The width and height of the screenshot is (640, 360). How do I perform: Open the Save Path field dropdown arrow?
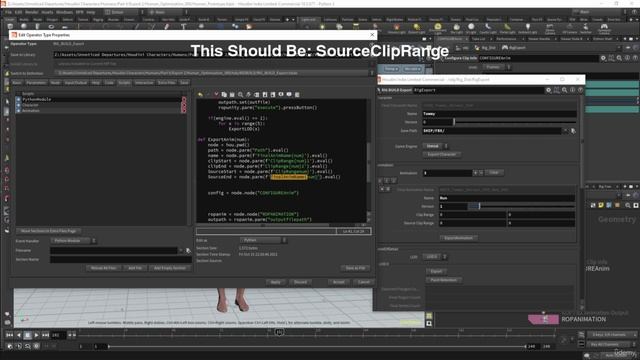click(565, 131)
